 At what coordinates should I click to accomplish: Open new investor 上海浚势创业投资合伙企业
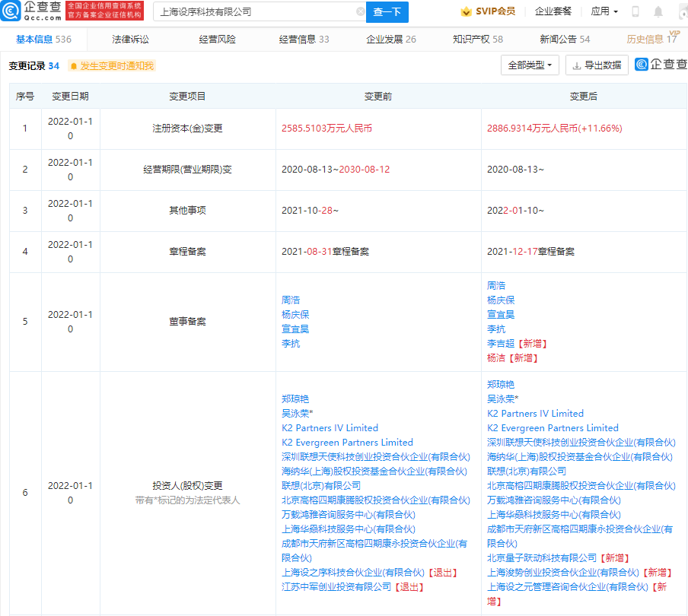coord(563,573)
